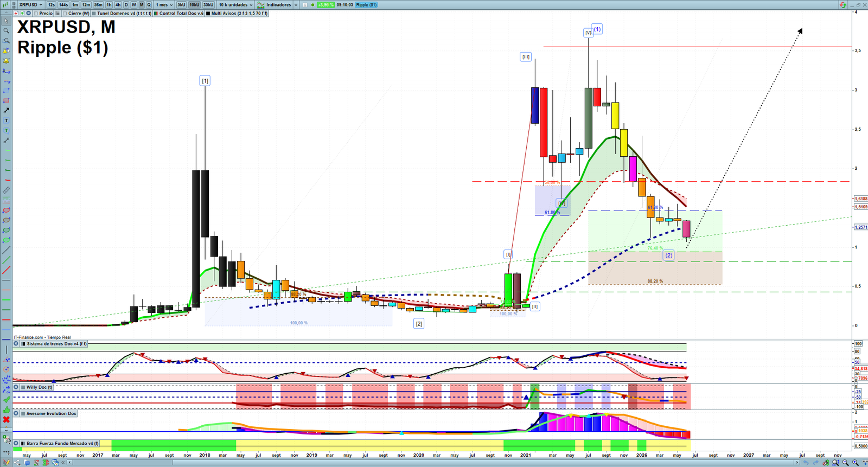Image resolution: width=868 pixels, height=467 pixels.
Task: Select the red rectangle drawing tool
Action: (x=6, y=100)
